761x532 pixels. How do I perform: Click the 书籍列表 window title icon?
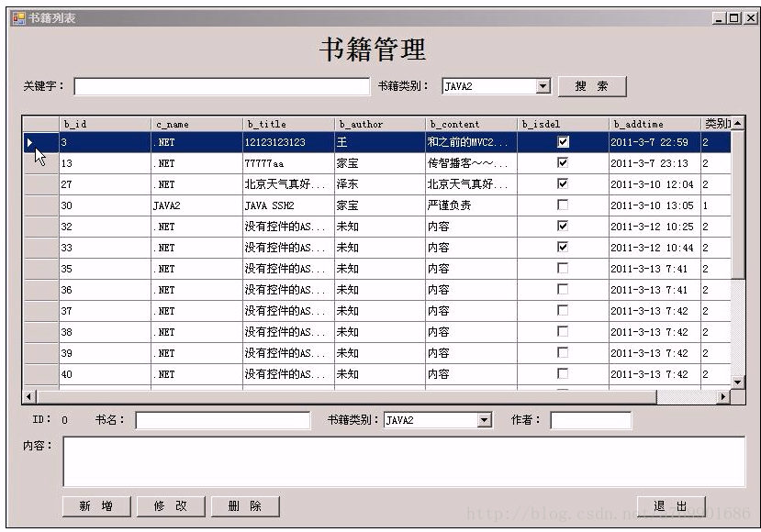pyautogui.click(x=19, y=18)
